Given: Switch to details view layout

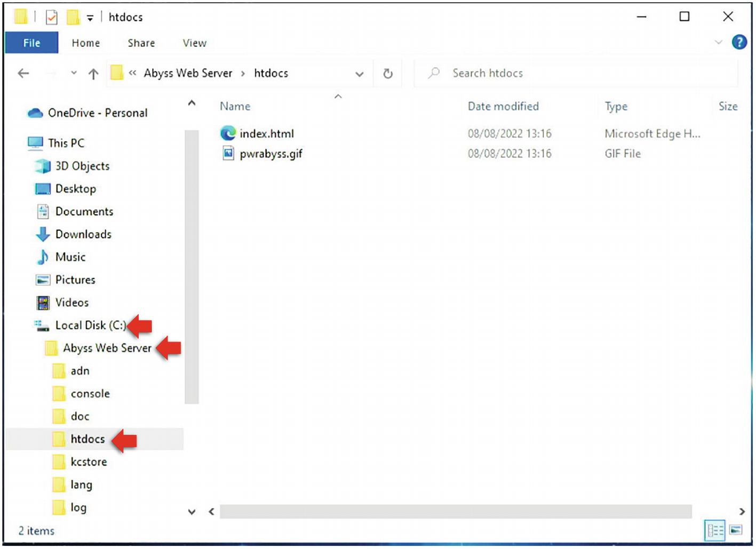Looking at the screenshot, I should click(715, 530).
